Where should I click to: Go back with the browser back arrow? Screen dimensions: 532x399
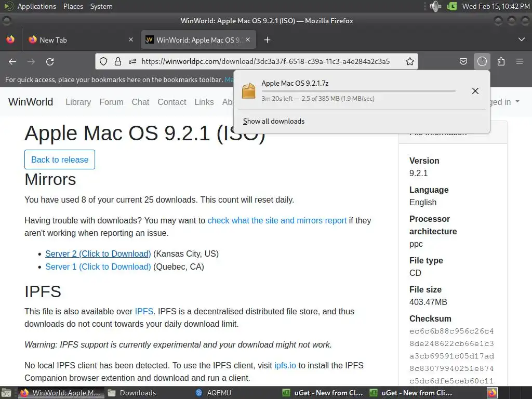[x=12, y=61]
